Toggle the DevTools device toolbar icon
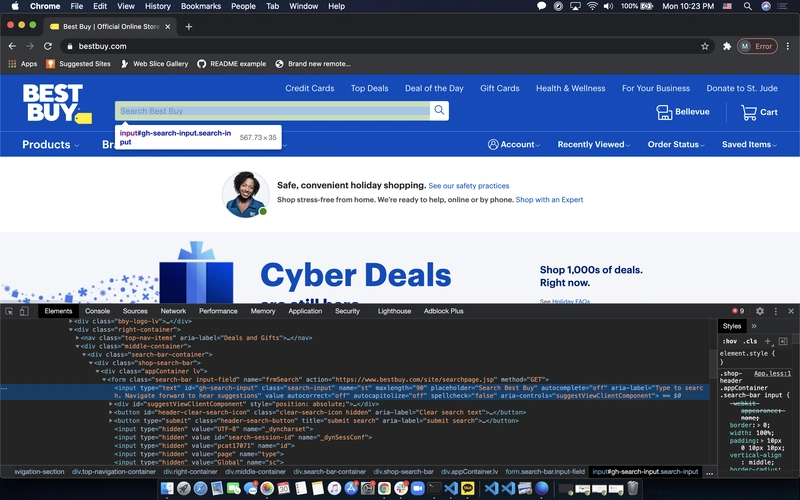 [23, 311]
